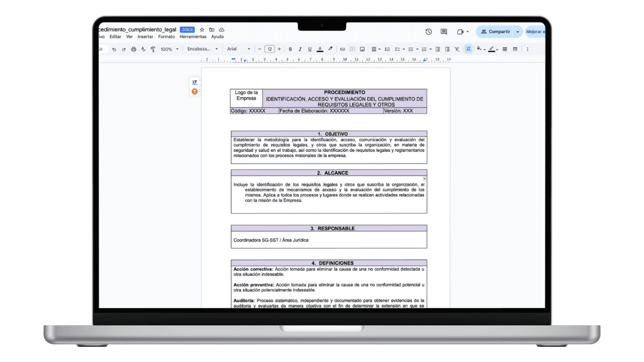
Task: Star the cumplimiento_legal document
Action: pos(202,30)
